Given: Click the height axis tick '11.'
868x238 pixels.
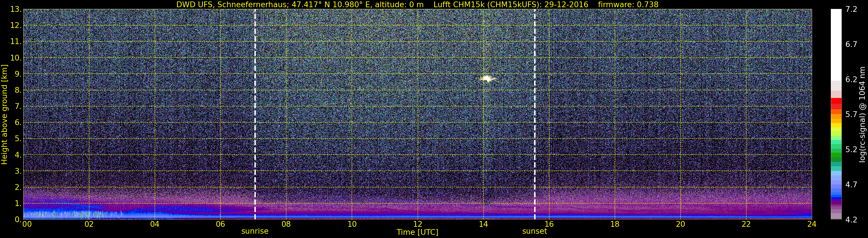Looking at the screenshot, I should pyautogui.click(x=16, y=42).
